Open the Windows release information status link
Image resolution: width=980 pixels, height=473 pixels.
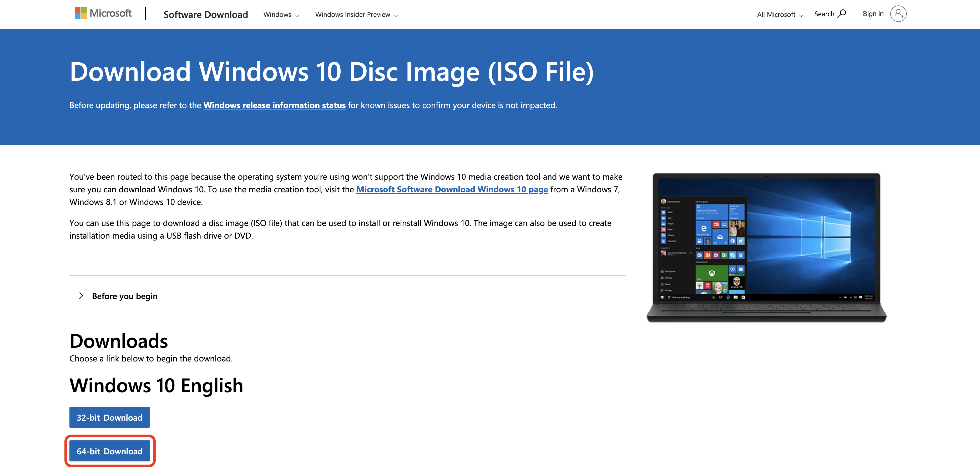coord(274,105)
